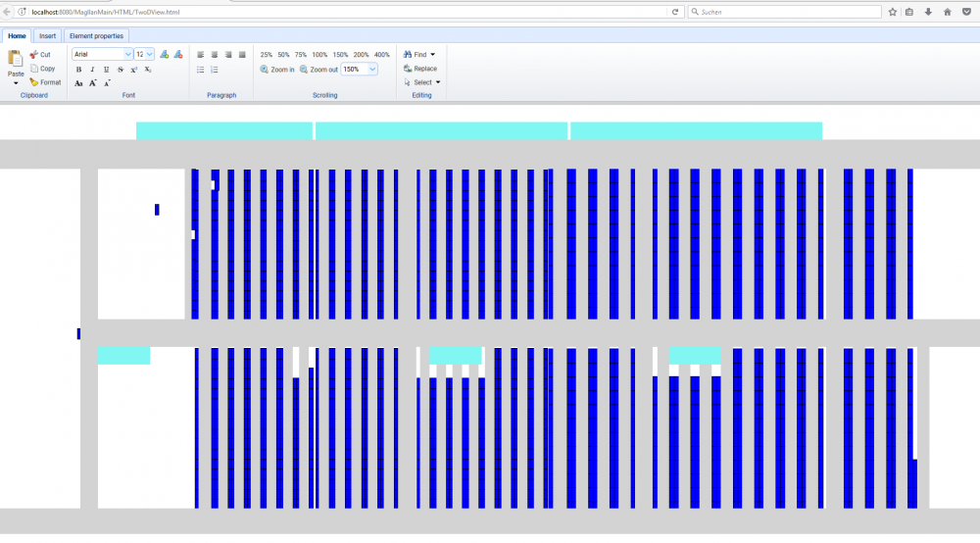The width and height of the screenshot is (980, 543).
Task: Toggle Italic formatting
Action: click(x=92, y=70)
